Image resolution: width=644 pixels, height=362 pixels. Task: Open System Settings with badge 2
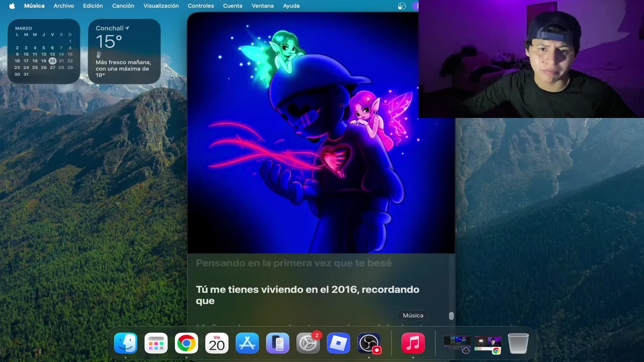tap(308, 344)
